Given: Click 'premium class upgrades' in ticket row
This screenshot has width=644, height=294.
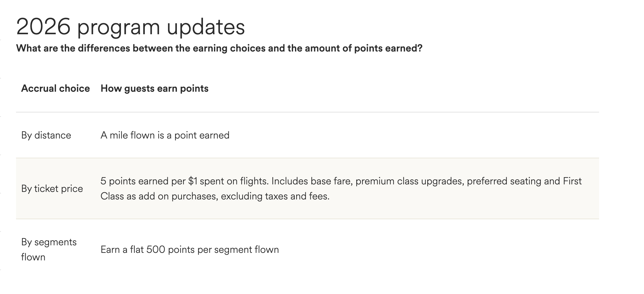Looking at the screenshot, I should 410,181.
